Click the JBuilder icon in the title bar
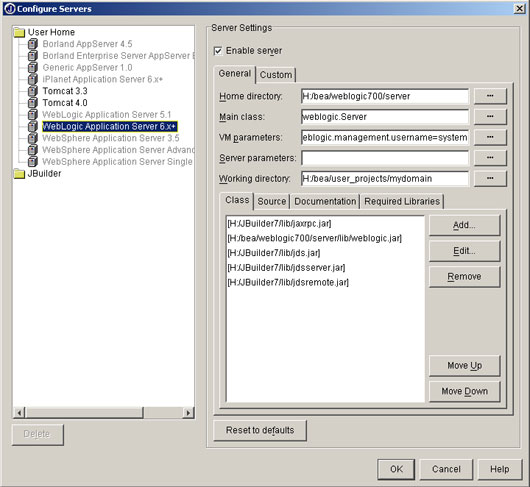Viewport: 530px width, 487px height. pyautogui.click(x=10, y=8)
